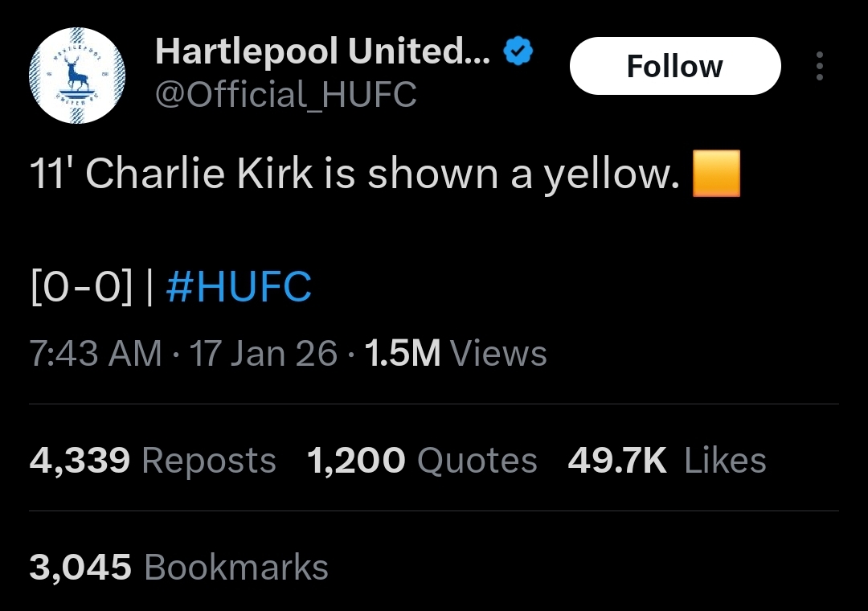Click the [0-0] score text

[82, 287]
